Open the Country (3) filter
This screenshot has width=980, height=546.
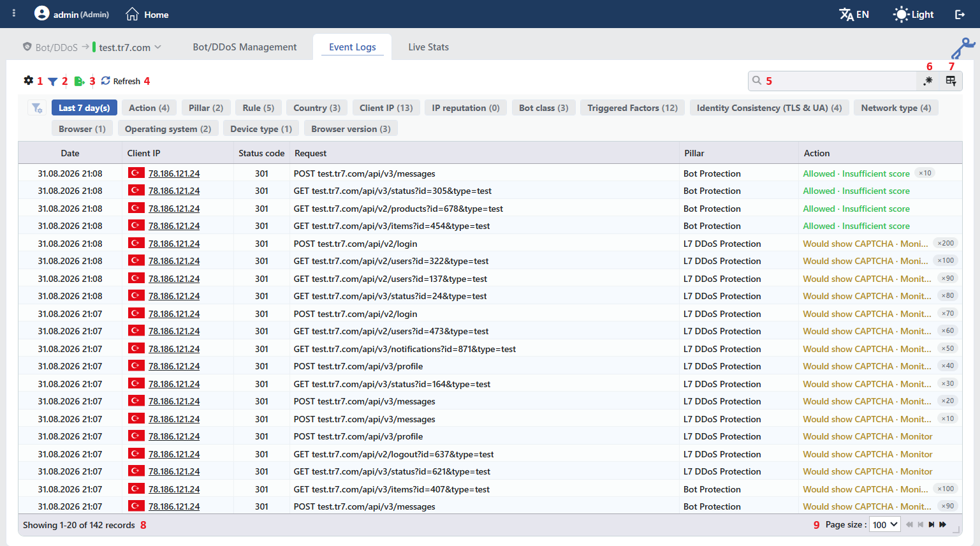point(317,108)
